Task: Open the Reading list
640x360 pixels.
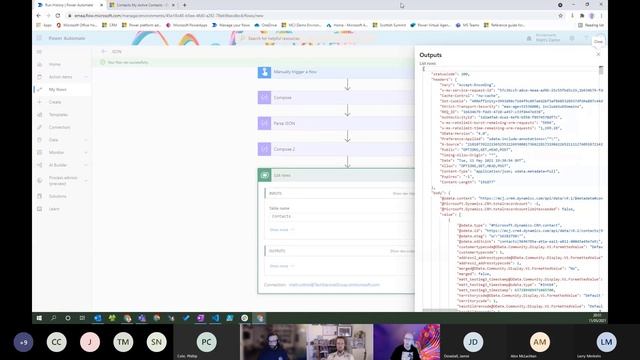Action: click(591, 25)
